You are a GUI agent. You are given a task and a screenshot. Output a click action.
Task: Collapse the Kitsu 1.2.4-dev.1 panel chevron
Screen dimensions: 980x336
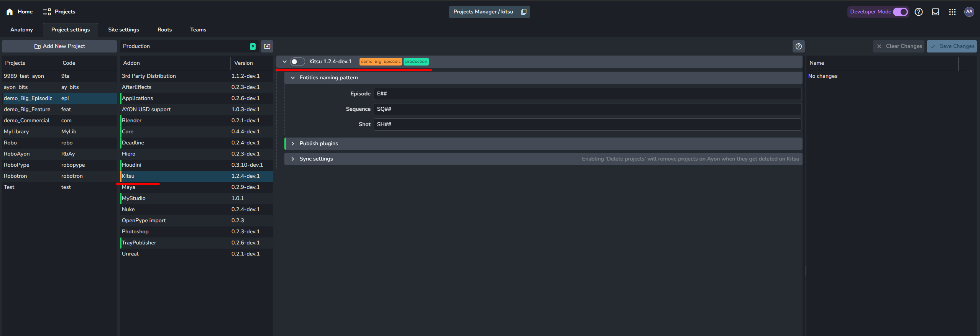[284, 62]
